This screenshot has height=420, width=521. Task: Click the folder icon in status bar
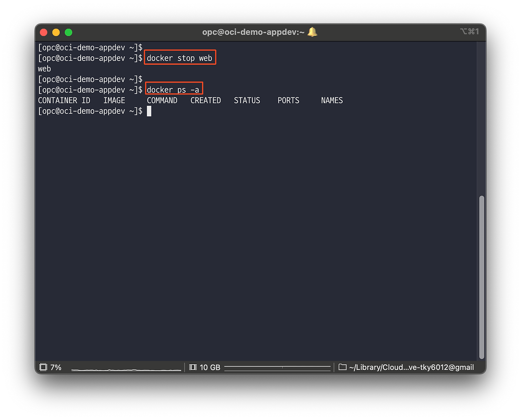[x=342, y=367]
